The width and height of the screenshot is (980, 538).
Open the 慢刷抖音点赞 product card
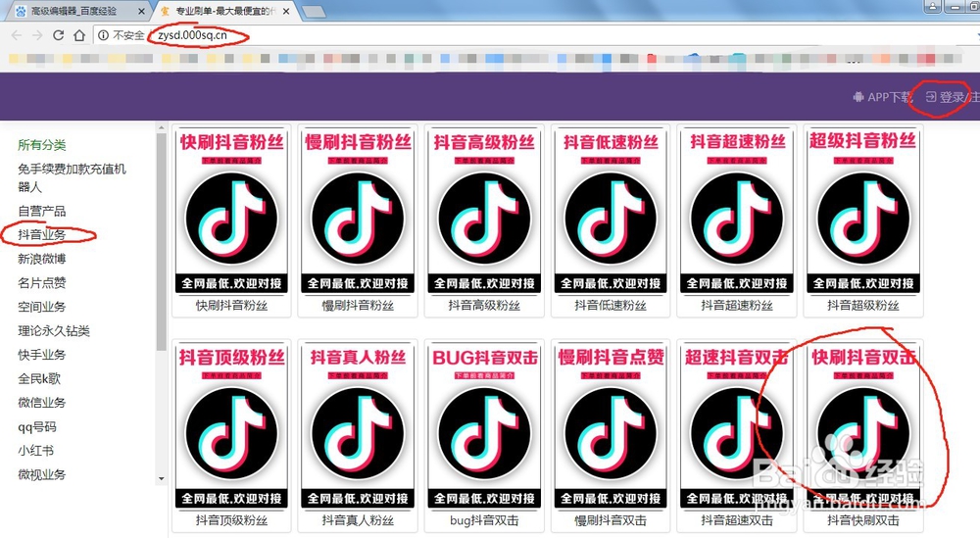(x=610, y=435)
